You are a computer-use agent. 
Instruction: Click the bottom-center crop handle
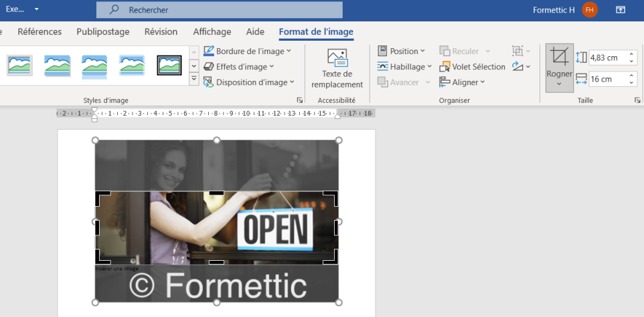[x=217, y=262]
